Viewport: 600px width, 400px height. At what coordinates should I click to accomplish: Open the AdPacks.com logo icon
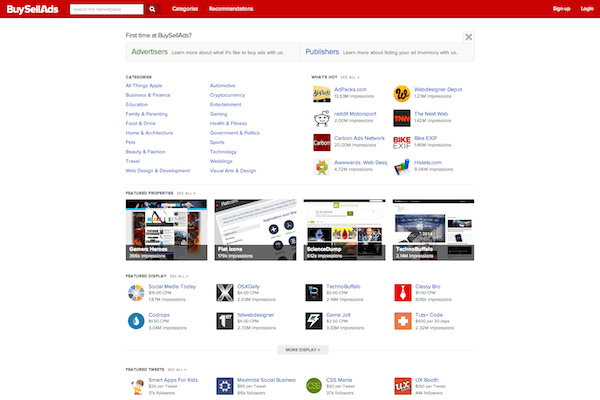tap(322, 94)
